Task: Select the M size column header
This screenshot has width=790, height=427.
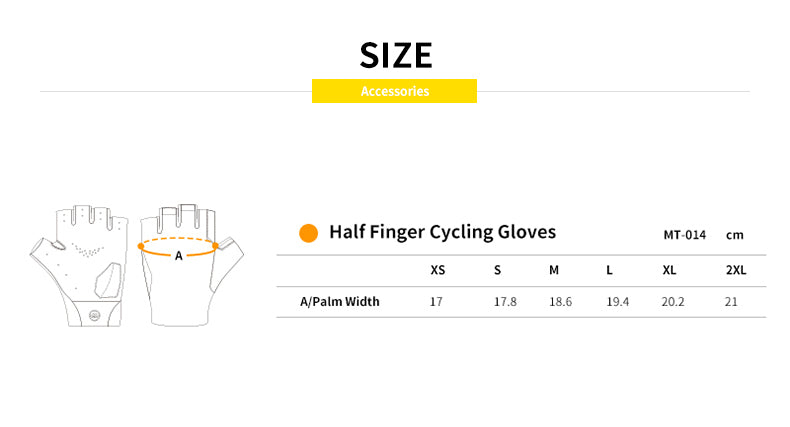Action: 554,270
